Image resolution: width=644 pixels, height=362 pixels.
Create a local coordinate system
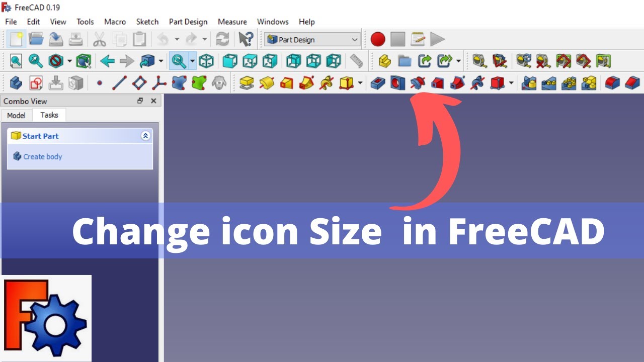pos(159,82)
